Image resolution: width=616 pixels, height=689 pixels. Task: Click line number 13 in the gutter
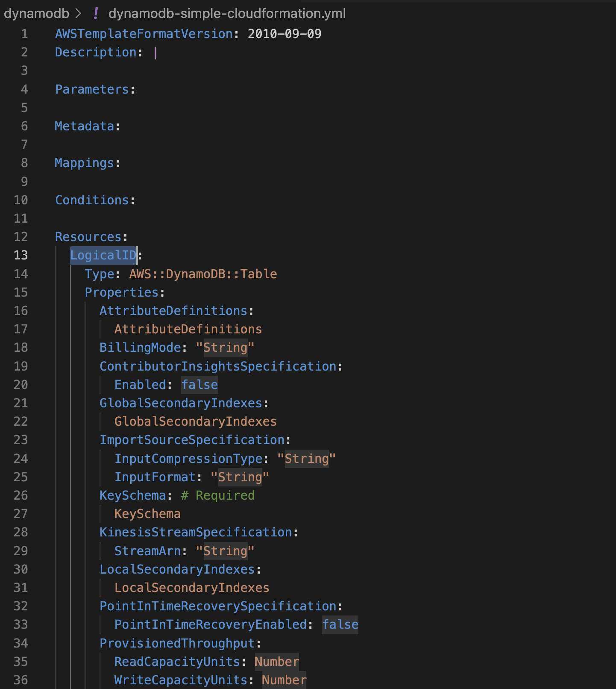pos(21,255)
